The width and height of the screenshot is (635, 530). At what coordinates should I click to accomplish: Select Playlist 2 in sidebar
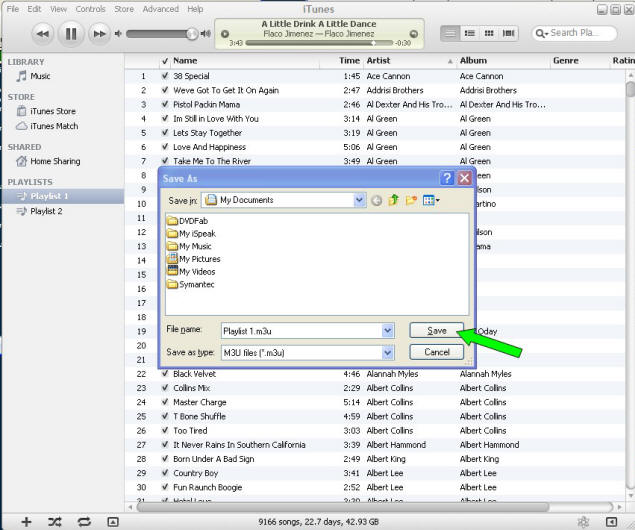point(46,211)
